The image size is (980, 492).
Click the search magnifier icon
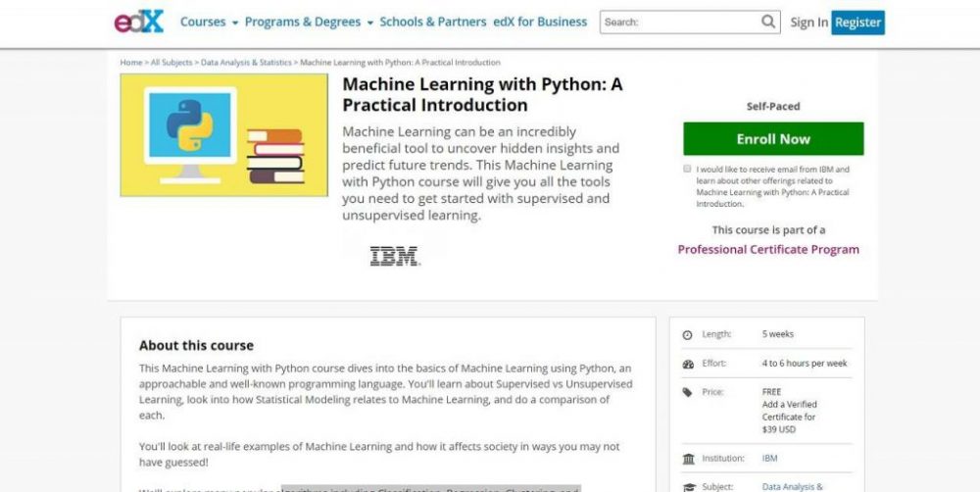pyautogui.click(x=768, y=22)
